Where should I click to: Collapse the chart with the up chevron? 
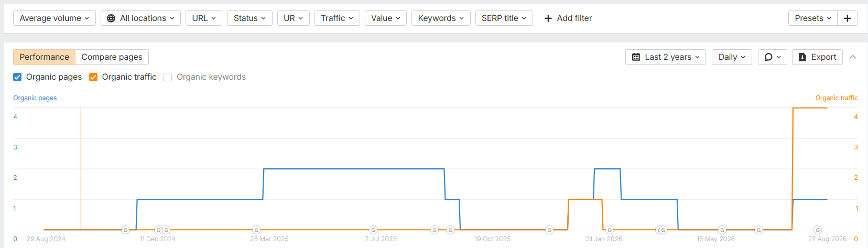(x=853, y=57)
